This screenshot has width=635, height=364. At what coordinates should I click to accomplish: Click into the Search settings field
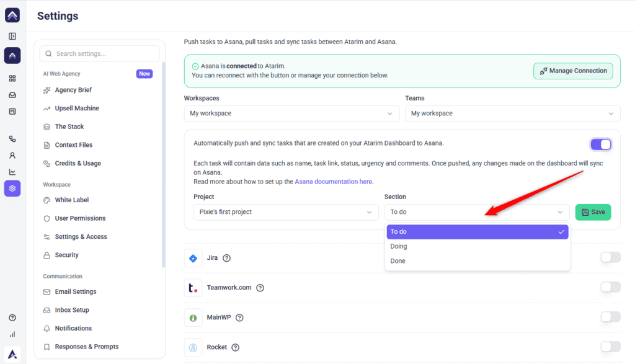click(x=100, y=53)
